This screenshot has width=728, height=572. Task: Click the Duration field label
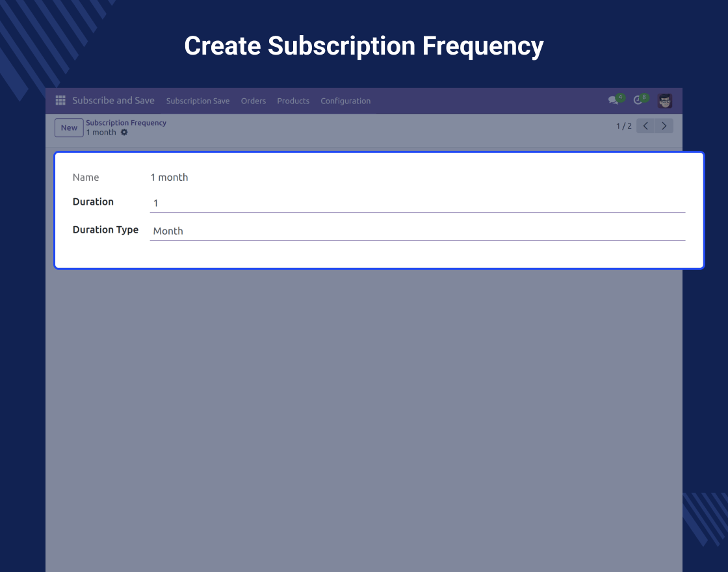(93, 201)
